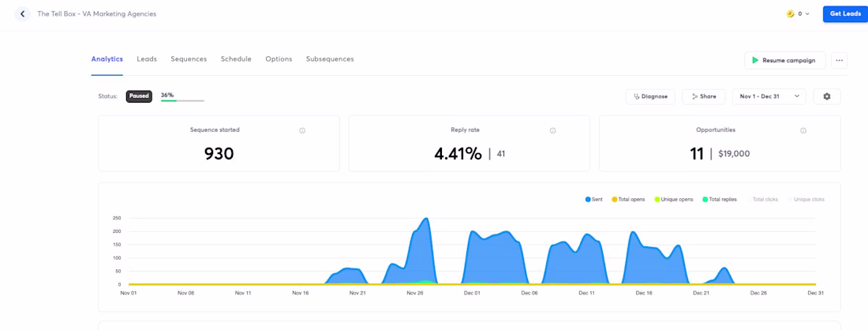Click the 36% campaign progress bar
This screenshot has width=868, height=330.
point(182,101)
